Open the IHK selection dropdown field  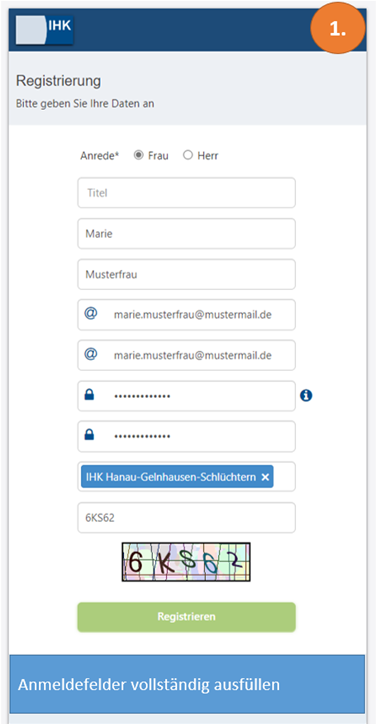tap(186, 477)
